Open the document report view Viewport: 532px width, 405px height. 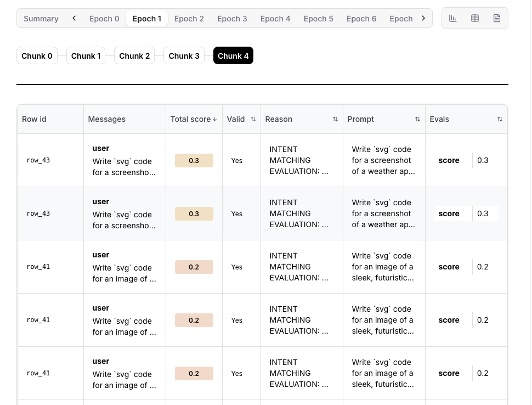(x=496, y=18)
